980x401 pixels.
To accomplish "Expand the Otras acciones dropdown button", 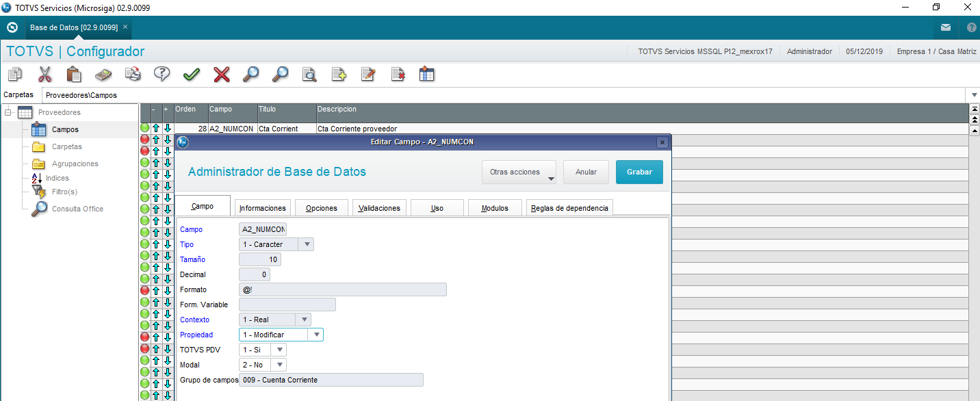I will (519, 172).
